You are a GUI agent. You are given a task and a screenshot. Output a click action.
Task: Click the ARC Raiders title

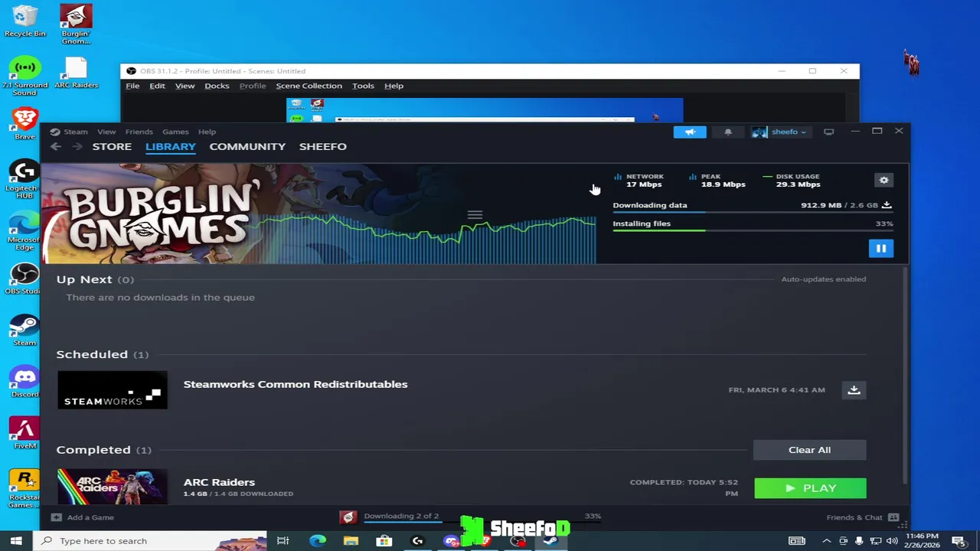pyautogui.click(x=219, y=482)
